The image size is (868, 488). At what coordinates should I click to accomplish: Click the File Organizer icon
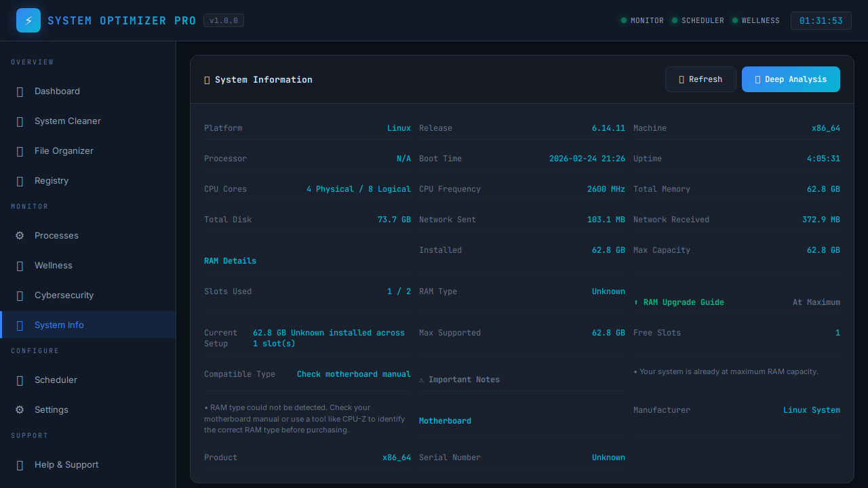[x=20, y=151]
